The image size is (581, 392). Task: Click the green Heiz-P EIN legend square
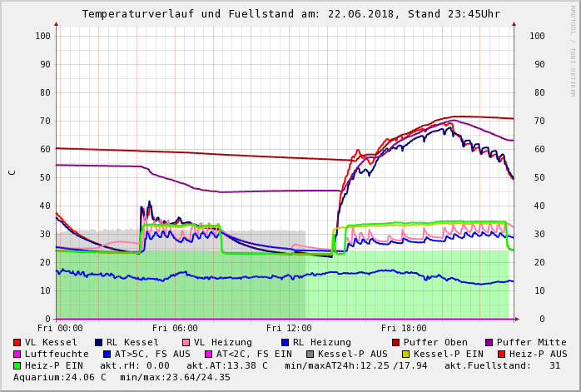(x=17, y=365)
